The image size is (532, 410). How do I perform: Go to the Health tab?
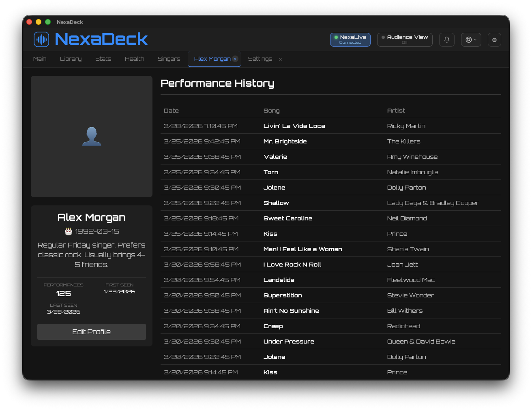pos(134,59)
